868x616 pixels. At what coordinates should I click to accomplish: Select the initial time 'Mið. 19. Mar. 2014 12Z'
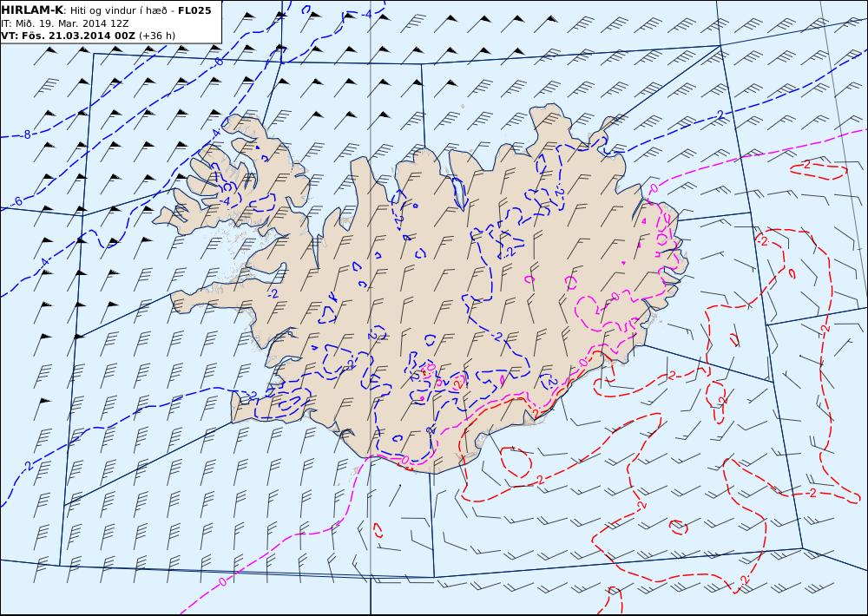(x=71, y=23)
